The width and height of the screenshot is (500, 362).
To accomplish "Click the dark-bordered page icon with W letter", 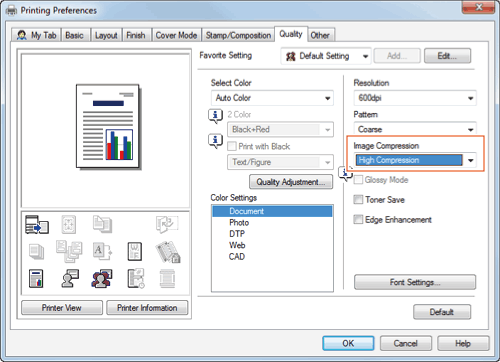I will click(135, 251).
